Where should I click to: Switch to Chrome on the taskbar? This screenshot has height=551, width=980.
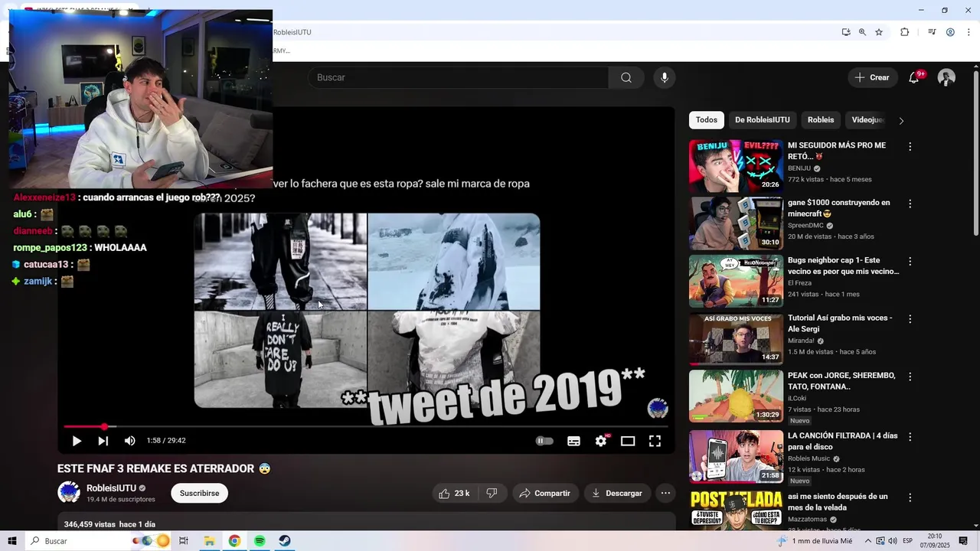(x=234, y=541)
